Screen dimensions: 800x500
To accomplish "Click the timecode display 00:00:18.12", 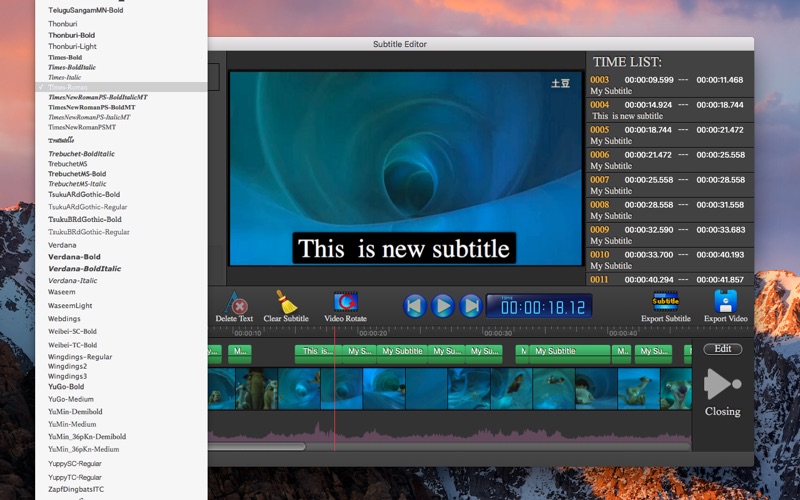I will click(539, 306).
